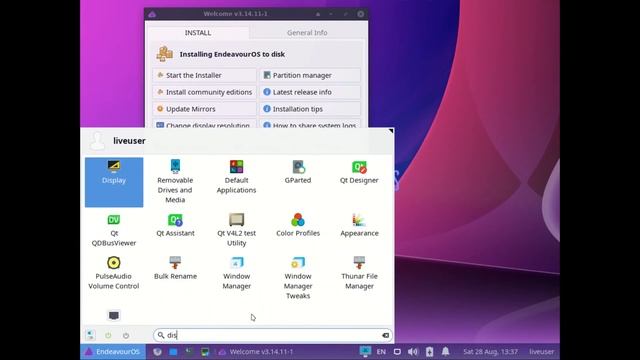Switch to the INSTALL tab in Welcome
The height and width of the screenshot is (360, 640).
198,33
